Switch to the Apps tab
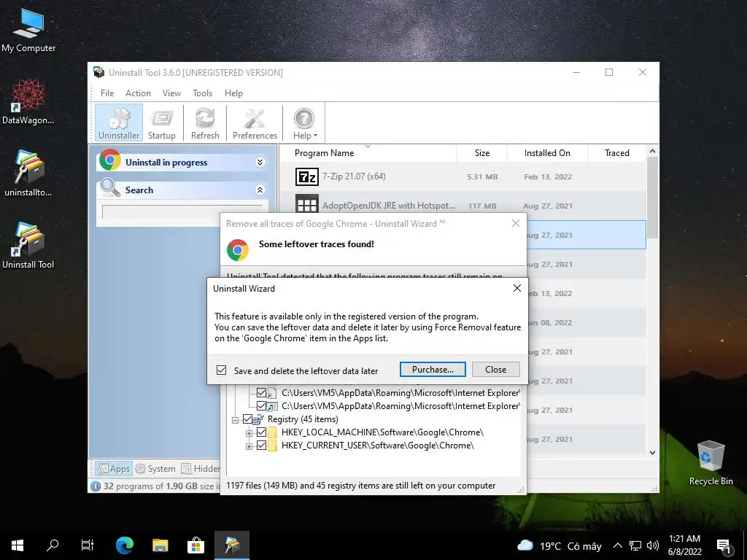 pyautogui.click(x=113, y=469)
